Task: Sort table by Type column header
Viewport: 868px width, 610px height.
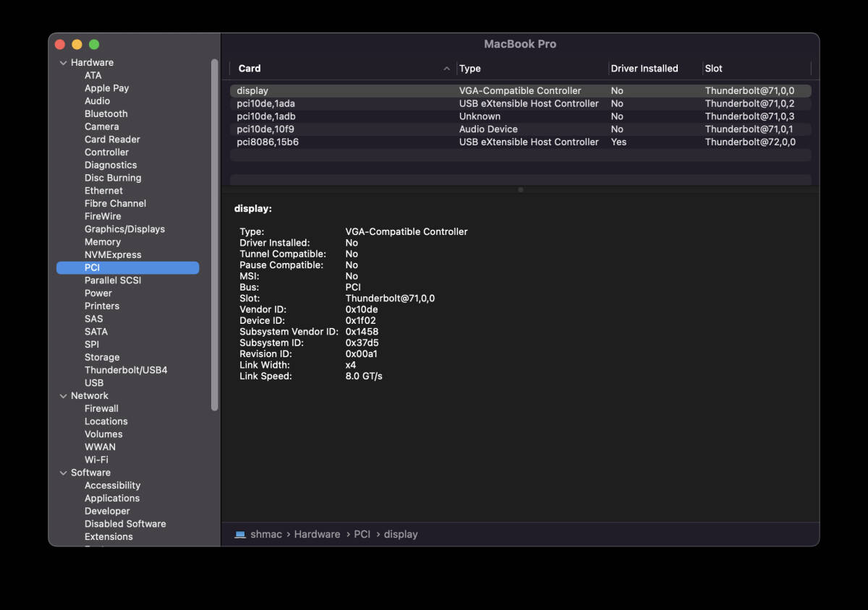Action: (470, 69)
